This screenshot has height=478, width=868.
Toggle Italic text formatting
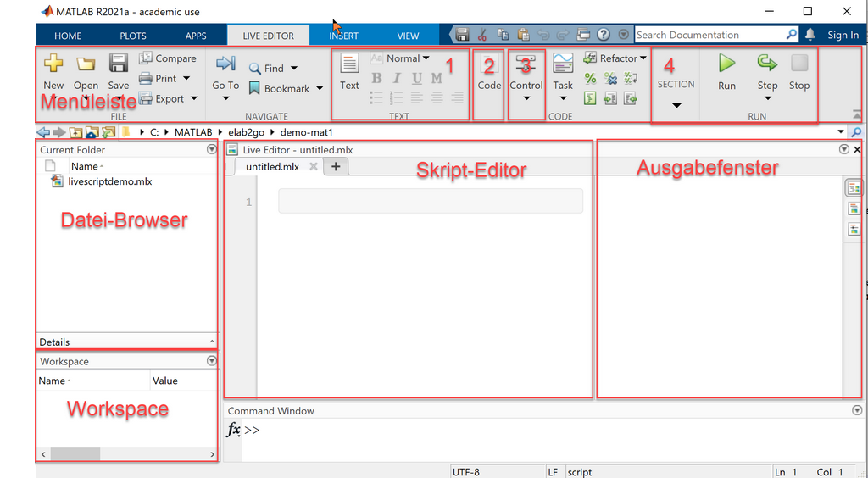[x=397, y=79]
